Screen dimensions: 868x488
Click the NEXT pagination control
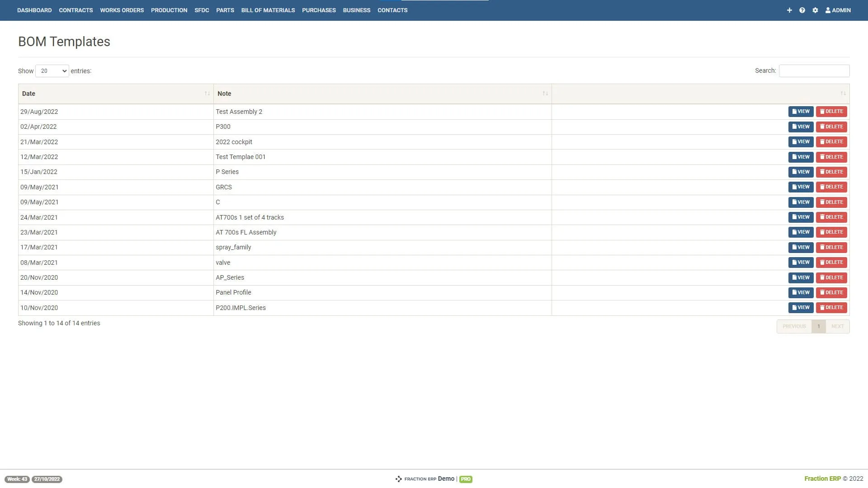(x=837, y=326)
